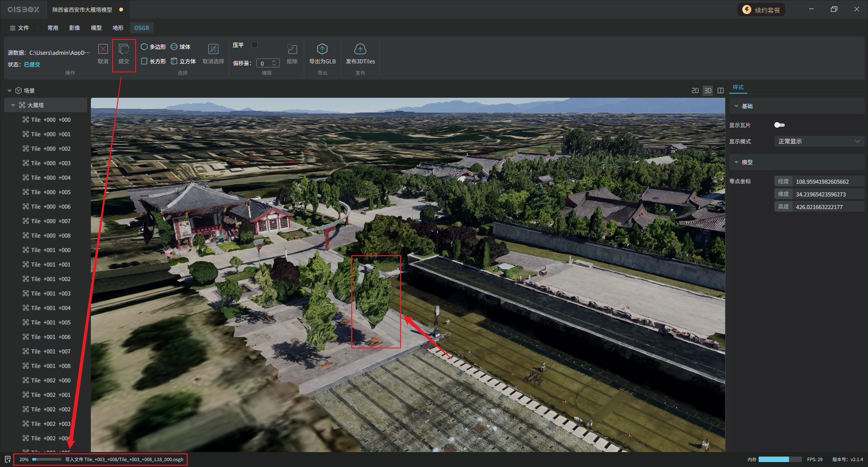Viewport: 868px width, 467px height.
Task: Click the Publish 3DTiles icon
Action: pos(360,49)
